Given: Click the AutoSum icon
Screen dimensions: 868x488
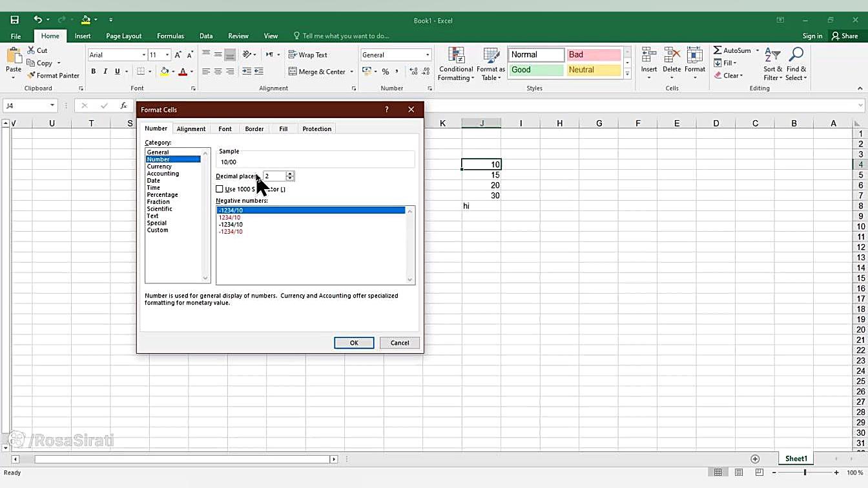Looking at the screenshot, I should [x=718, y=50].
